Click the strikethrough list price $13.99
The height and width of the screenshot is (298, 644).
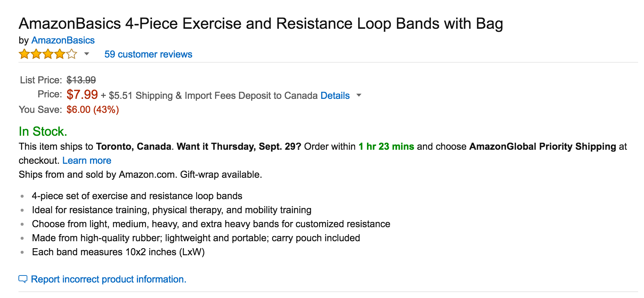[81, 80]
